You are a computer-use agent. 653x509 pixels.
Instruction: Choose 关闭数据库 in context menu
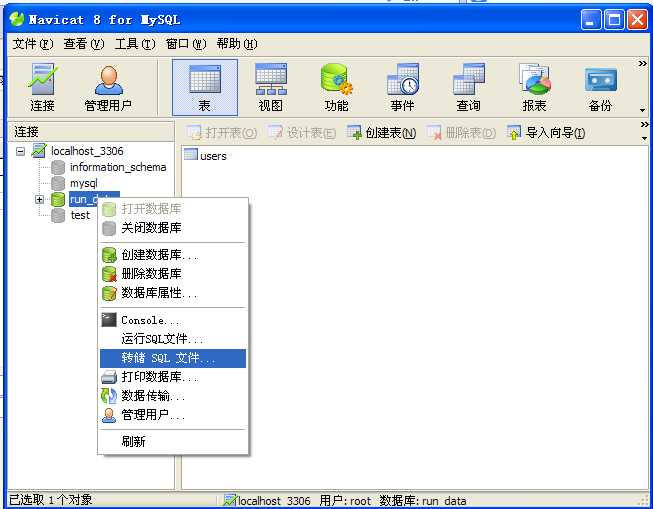(173, 228)
